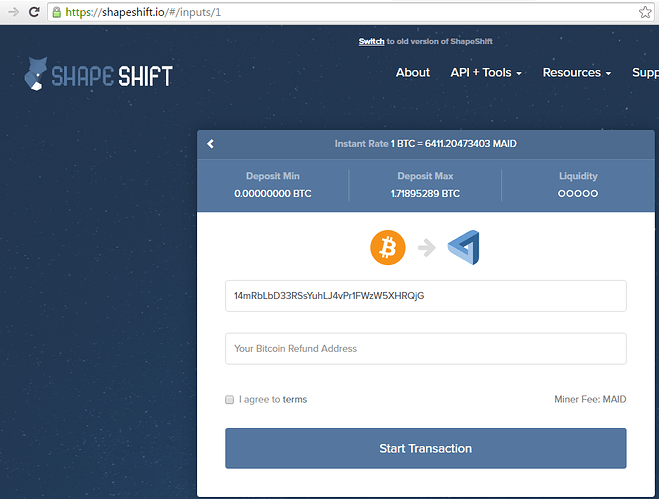Go back using the white chevron arrow

[211, 144]
